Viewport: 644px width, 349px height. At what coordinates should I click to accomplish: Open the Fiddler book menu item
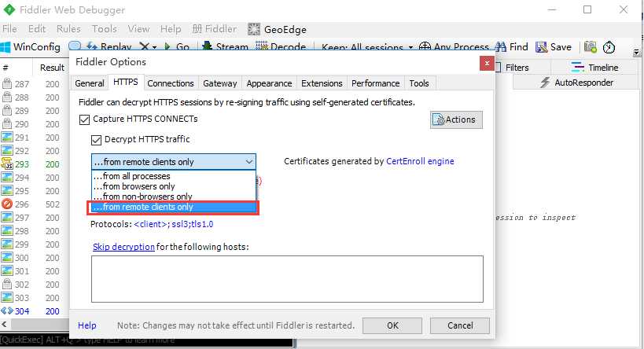[x=215, y=29]
